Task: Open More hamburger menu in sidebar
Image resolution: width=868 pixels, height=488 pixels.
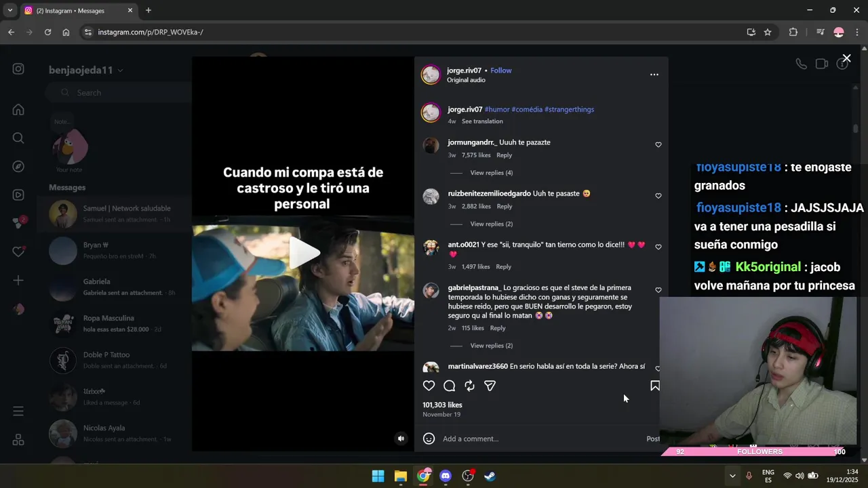Action: [x=18, y=411]
